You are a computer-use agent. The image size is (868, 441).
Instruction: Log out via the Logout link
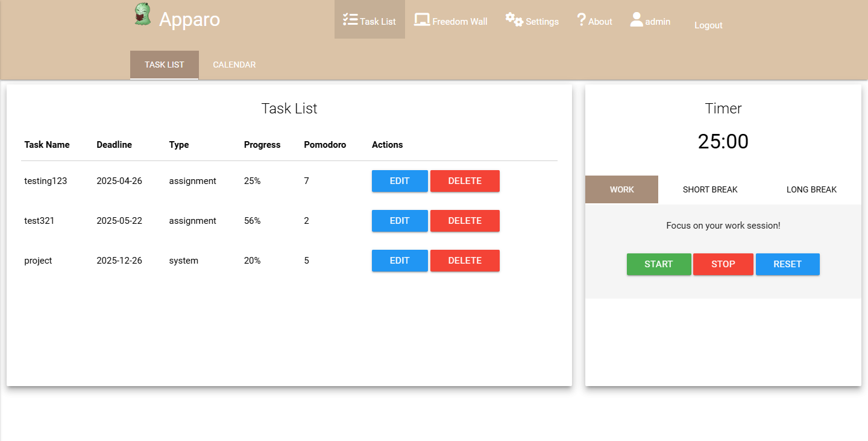[708, 25]
